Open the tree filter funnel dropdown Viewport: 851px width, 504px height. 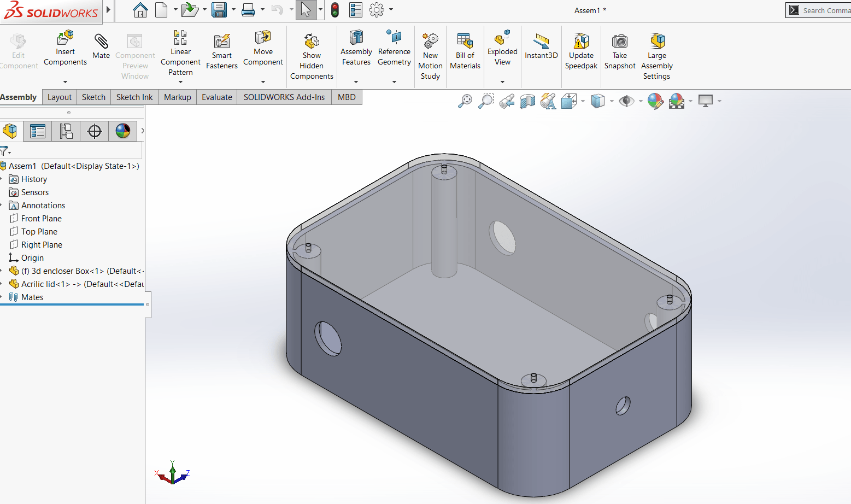pos(5,151)
